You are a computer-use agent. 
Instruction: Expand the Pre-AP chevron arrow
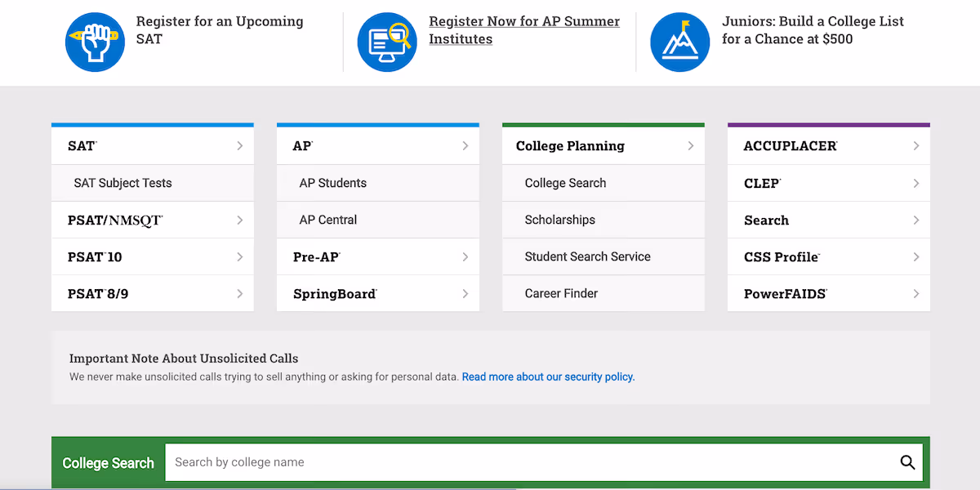[x=465, y=257]
